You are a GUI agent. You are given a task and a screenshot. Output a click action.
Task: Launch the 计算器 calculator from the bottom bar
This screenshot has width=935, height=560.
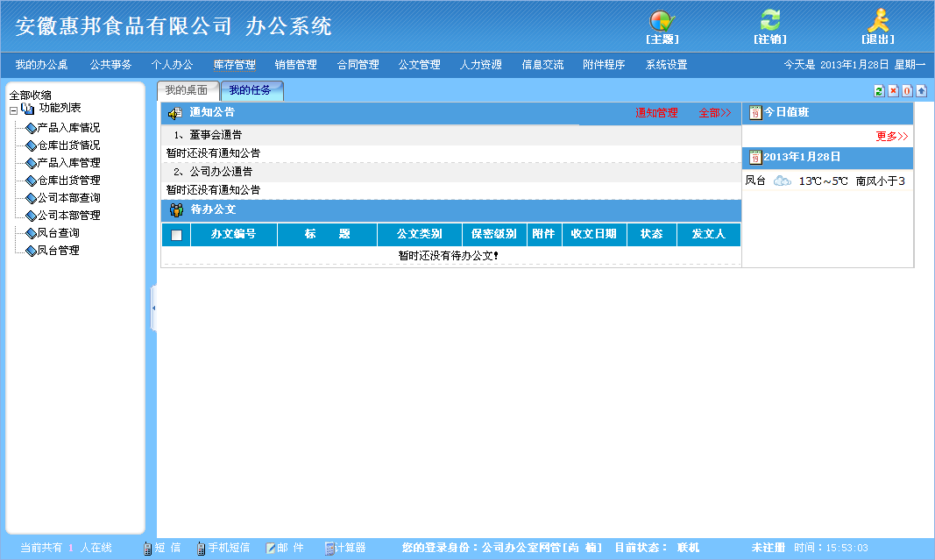tap(350, 547)
